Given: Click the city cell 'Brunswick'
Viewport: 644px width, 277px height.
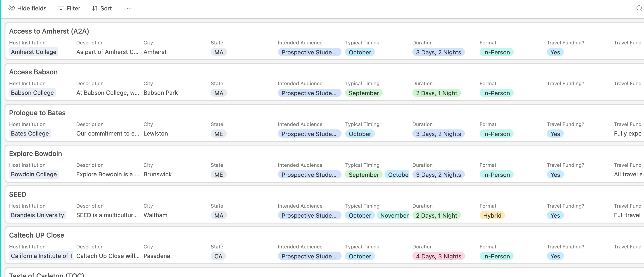Looking at the screenshot, I should [x=158, y=175].
